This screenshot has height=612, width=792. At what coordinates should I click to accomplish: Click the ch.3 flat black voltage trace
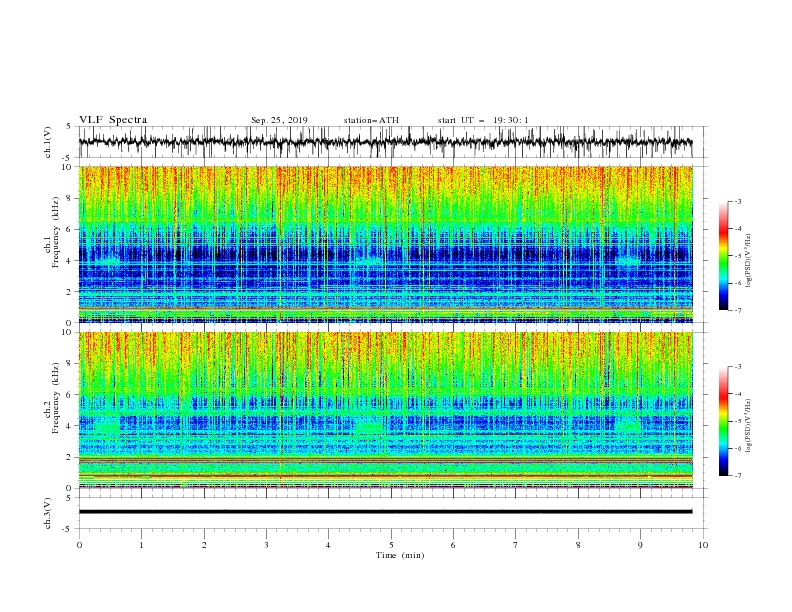click(385, 512)
